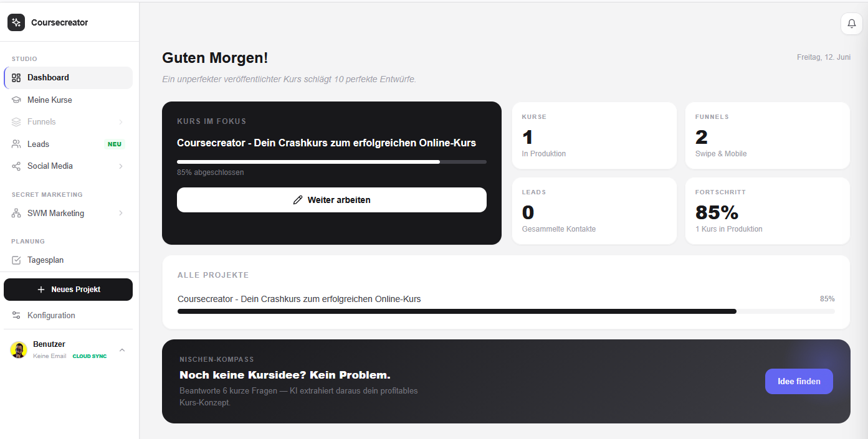Screen dimensions: 868x439
Task: Click the Alle Projekte progress bar
Action: (x=506, y=311)
